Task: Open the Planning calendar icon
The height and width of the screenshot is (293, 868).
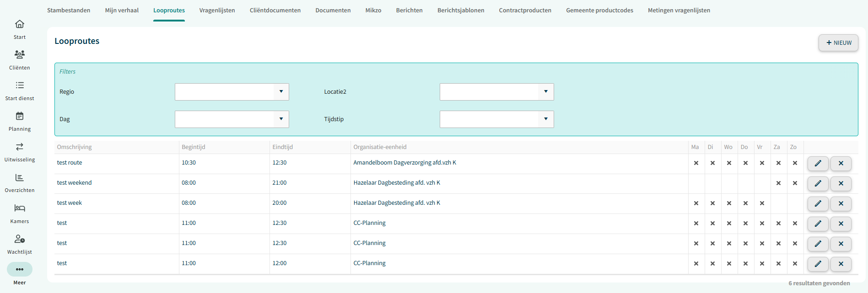Action: [x=20, y=116]
